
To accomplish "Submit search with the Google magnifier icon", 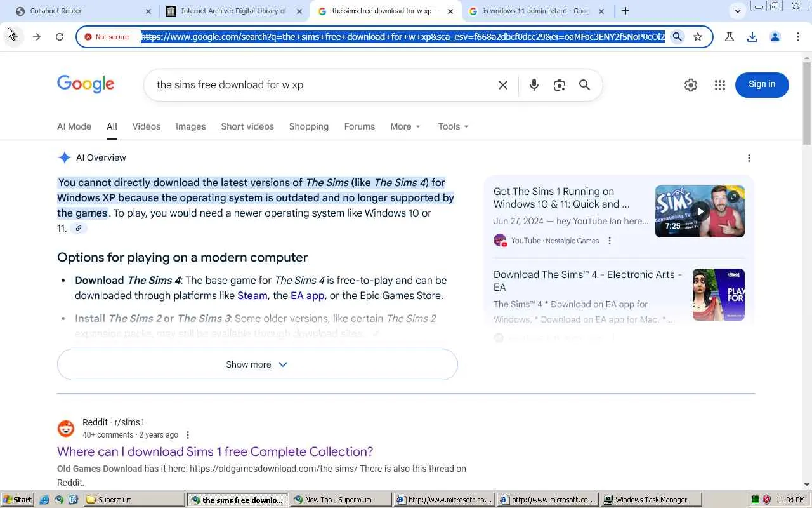I will [x=585, y=85].
